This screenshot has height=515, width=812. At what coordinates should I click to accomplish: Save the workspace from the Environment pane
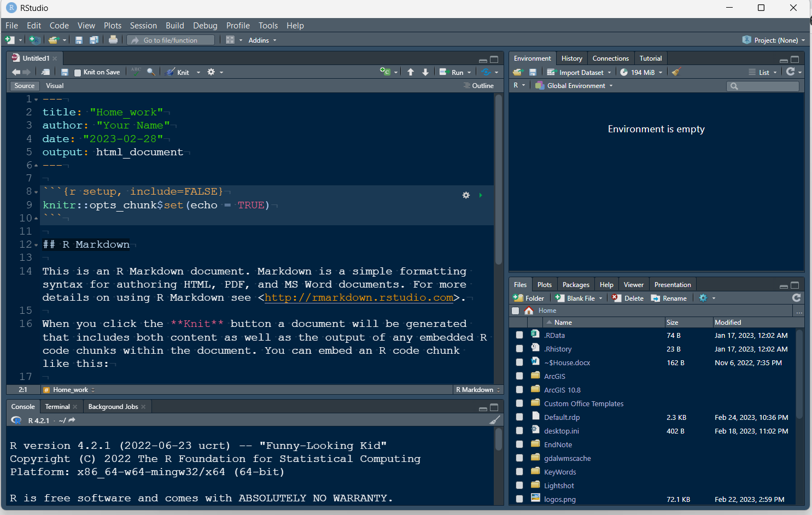[x=533, y=72]
